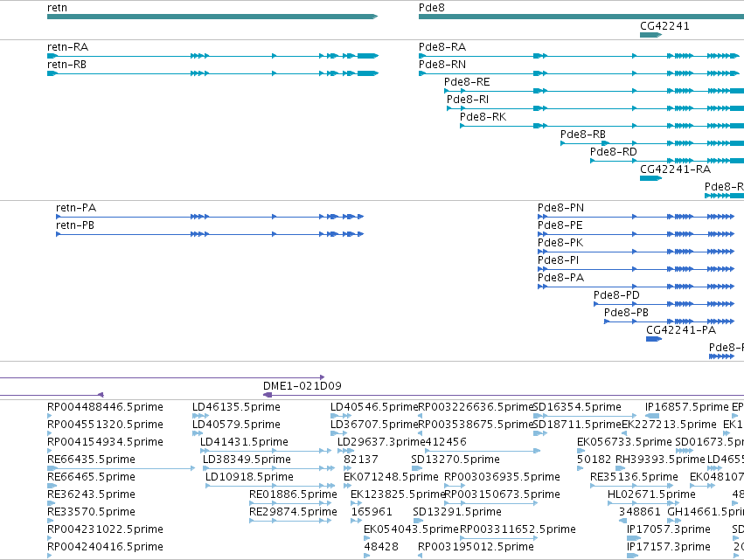Select EST RP004154934.5prime
The image size is (744, 560).
coord(105,442)
